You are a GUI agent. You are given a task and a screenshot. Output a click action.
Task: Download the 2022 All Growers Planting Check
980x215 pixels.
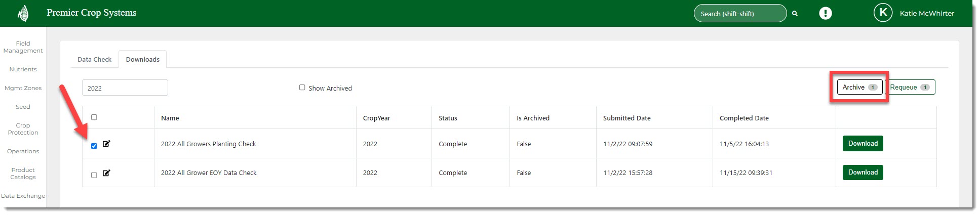(x=863, y=144)
